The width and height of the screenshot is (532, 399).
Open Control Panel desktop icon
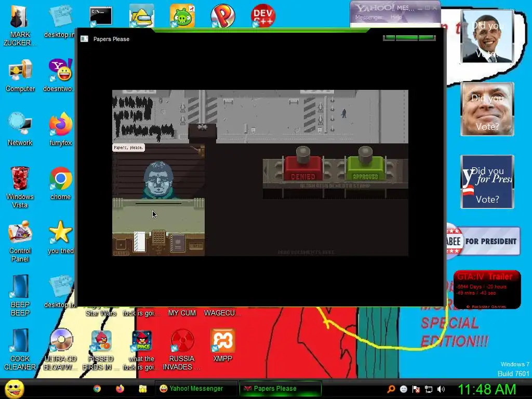coord(20,242)
